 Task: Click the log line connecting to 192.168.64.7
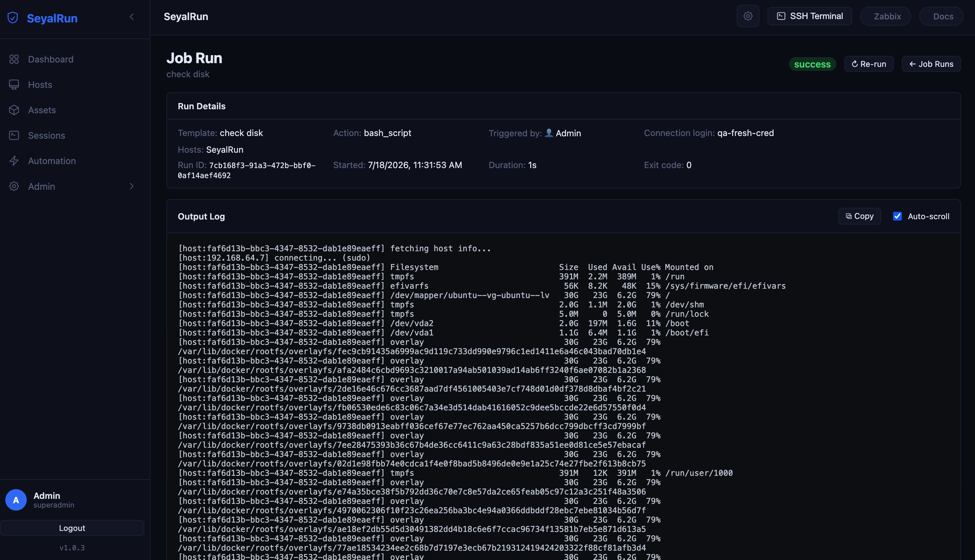pos(274,258)
